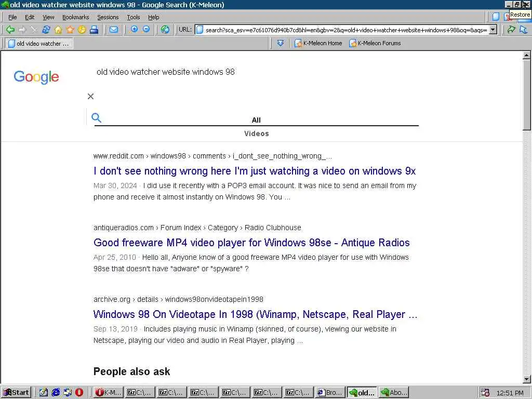Viewport: 532px width, 399px height.
Task: Click the 'archive.org › details' breadcrumb text
Action: tap(126, 299)
